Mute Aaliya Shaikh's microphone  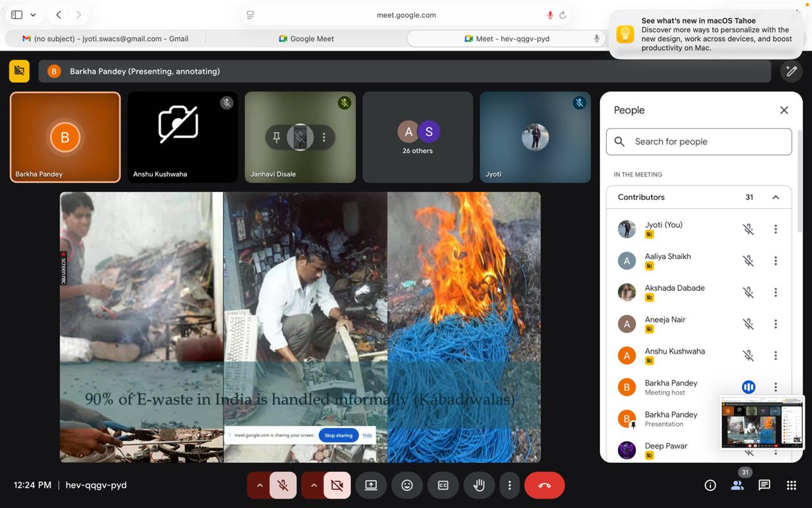(x=749, y=261)
